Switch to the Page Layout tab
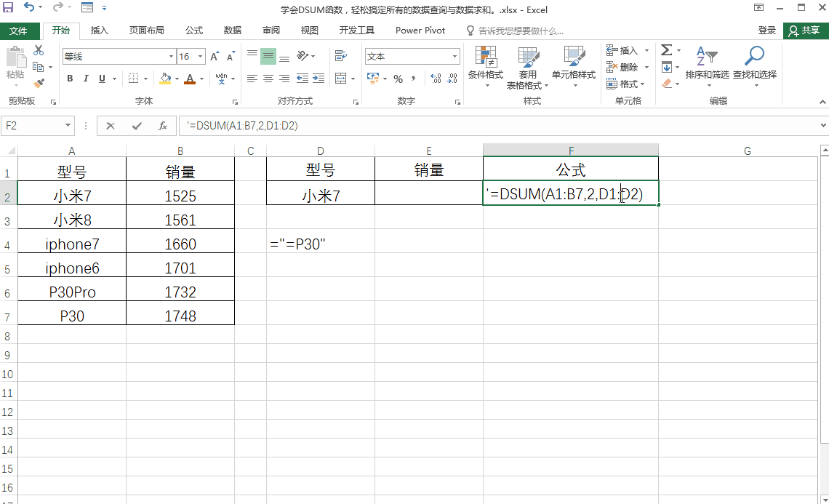The height and width of the screenshot is (504, 829). [146, 30]
